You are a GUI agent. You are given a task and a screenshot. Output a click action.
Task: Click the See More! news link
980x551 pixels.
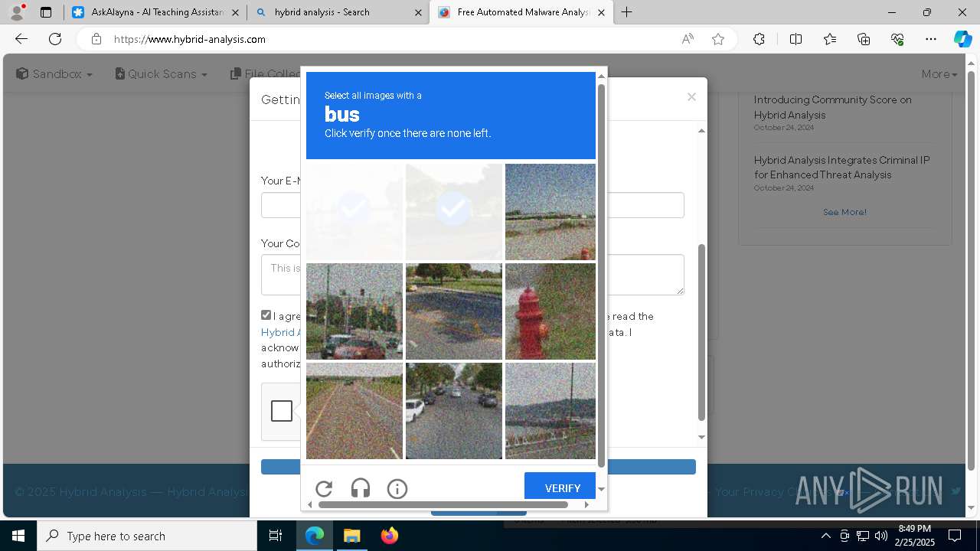pyautogui.click(x=844, y=212)
